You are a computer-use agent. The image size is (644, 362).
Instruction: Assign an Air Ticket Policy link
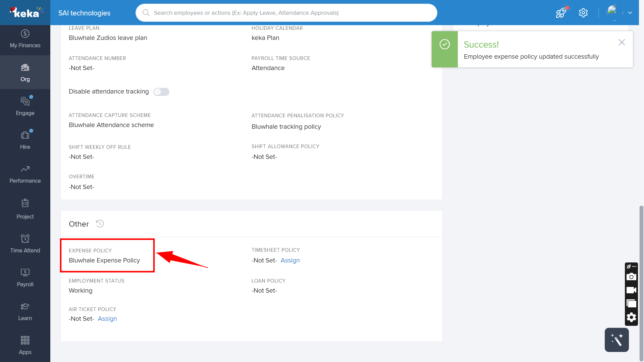tap(107, 319)
